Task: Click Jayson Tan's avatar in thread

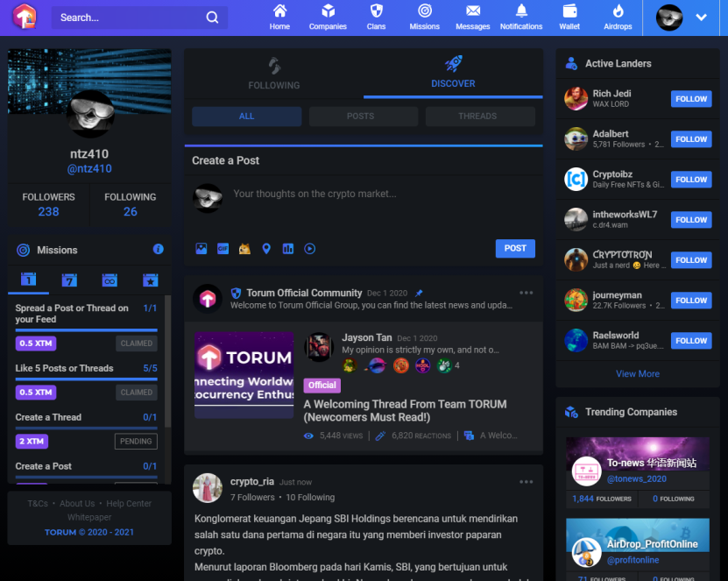Action: pyautogui.click(x=319, y=347)
